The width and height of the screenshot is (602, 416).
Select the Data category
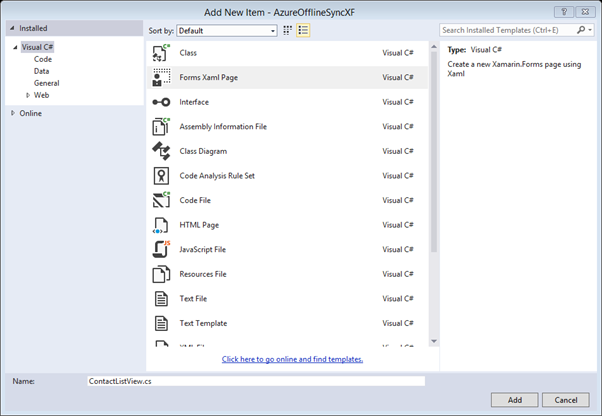41,71
